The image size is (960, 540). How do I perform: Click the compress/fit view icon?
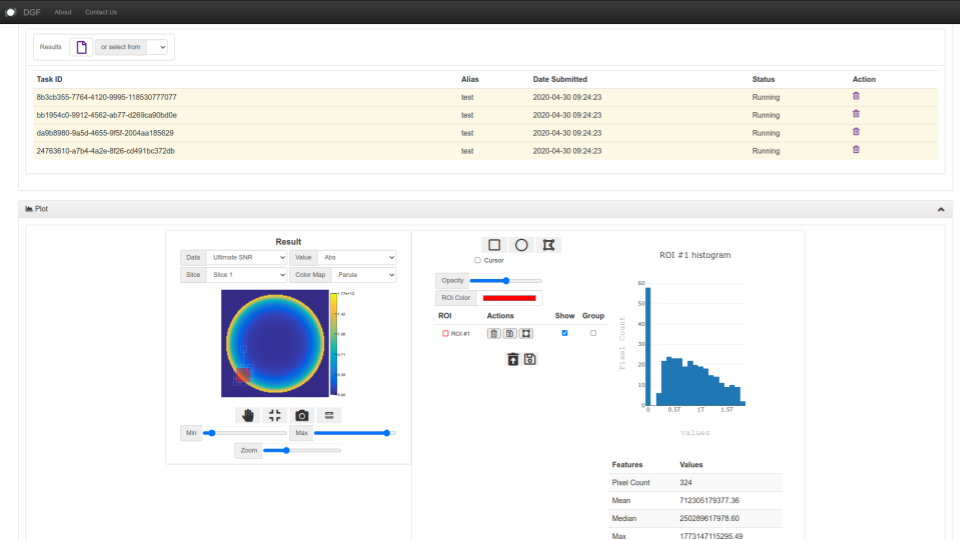(275, 415)
